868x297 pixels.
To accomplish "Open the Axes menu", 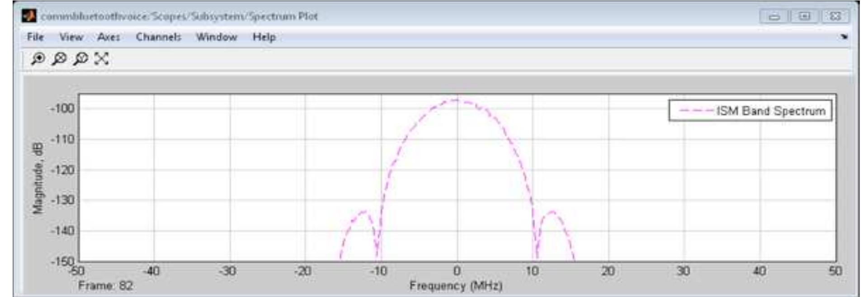I will click(109, 37).
